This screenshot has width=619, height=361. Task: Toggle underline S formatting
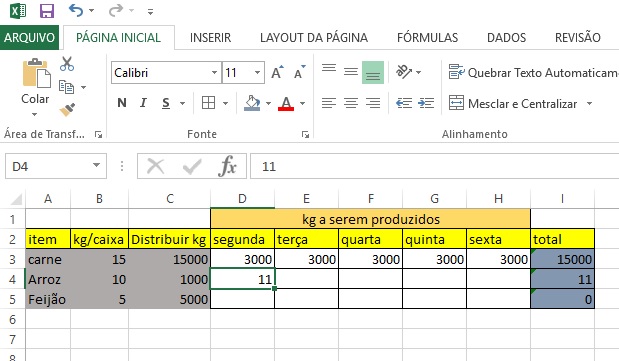click(166, 103)
